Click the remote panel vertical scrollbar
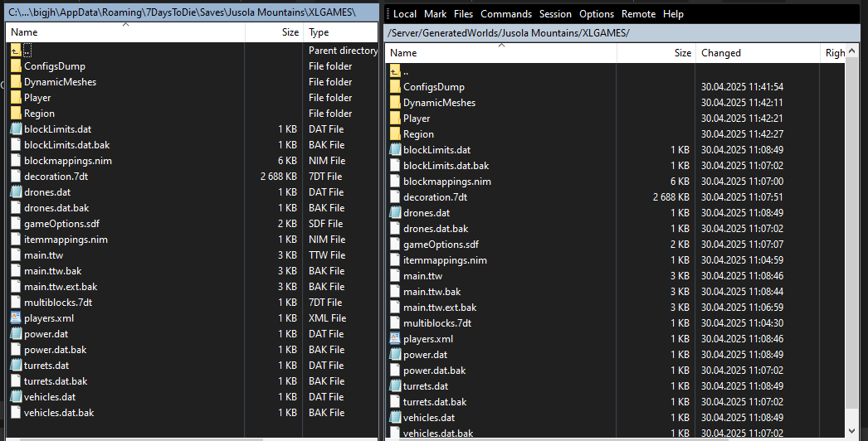Image resolution: width=868 pixels, height=441 pixels. 853,249
